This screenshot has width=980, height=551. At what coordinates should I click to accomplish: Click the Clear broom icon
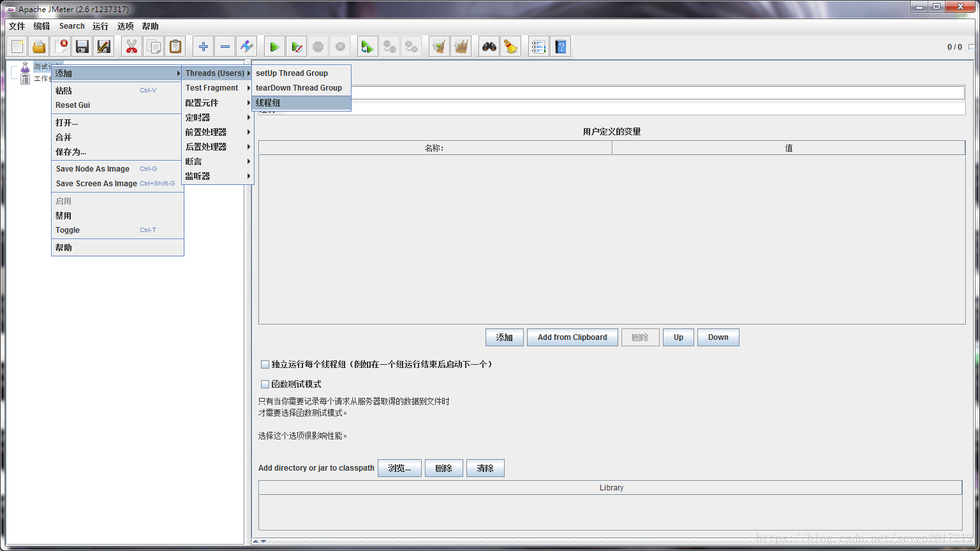pos(439,47)
